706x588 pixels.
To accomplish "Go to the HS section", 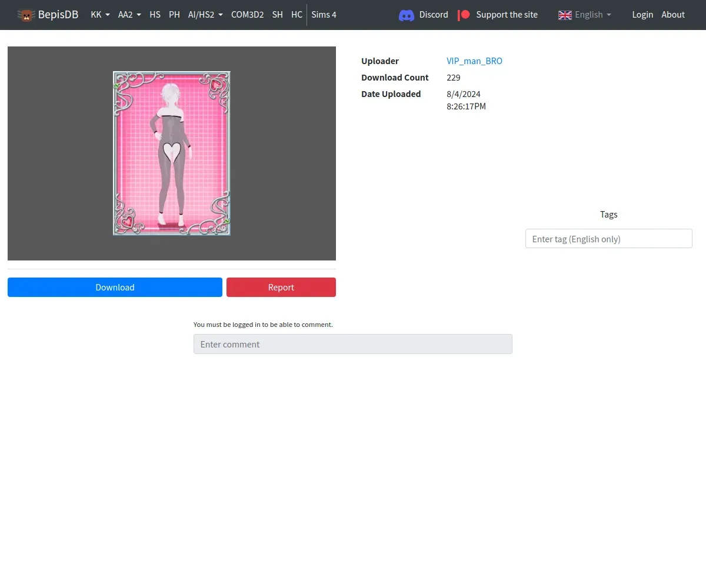I will pos(155,15).
